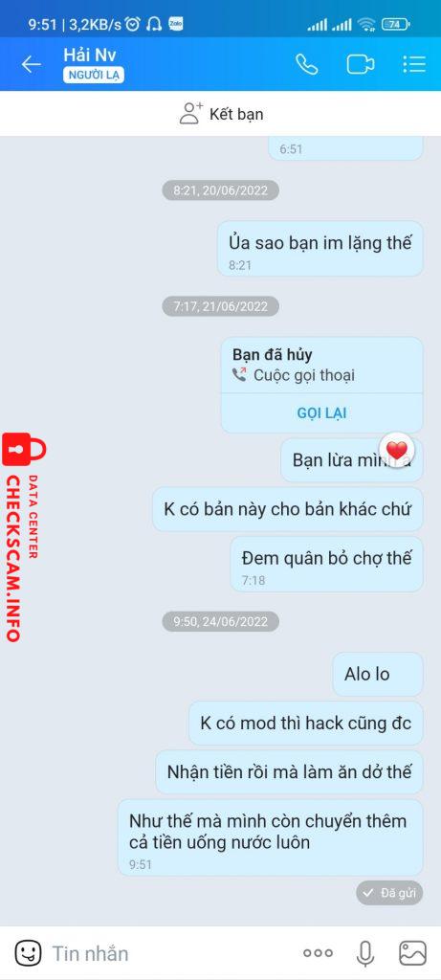
Task: Tap the NGƯỜI LẠ stranger badge
Action: 93,75
